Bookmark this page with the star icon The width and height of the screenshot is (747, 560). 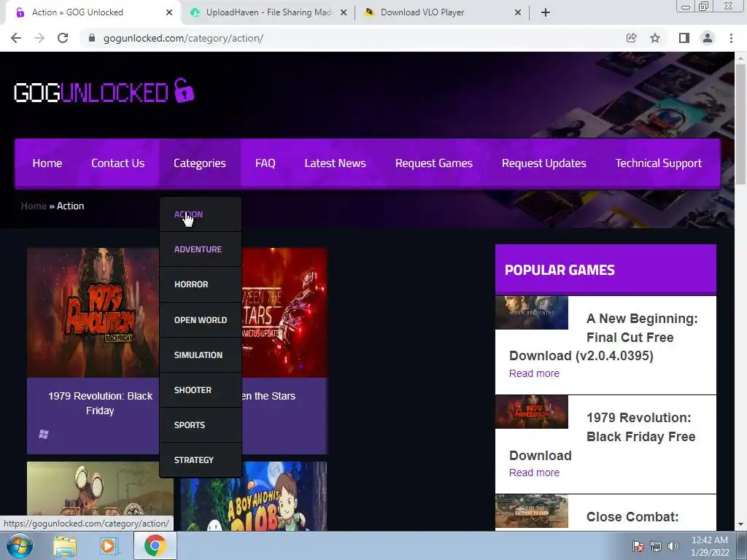tap(655, 38)
